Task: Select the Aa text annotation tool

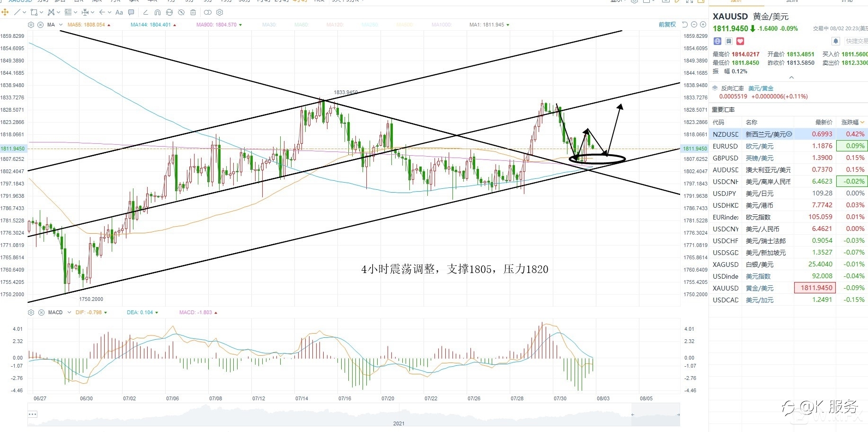Action: click(x=119, y=12)
